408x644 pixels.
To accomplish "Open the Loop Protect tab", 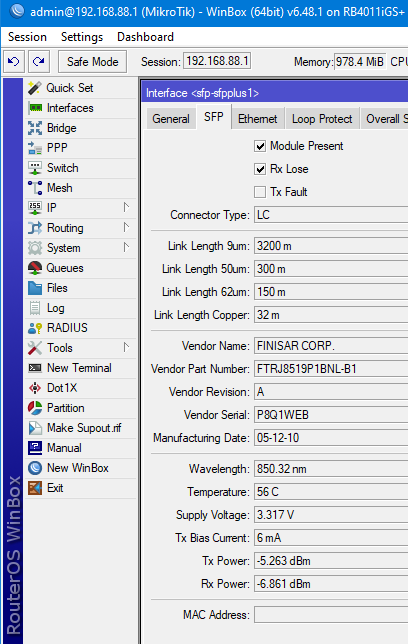I will tap(322, 119).
